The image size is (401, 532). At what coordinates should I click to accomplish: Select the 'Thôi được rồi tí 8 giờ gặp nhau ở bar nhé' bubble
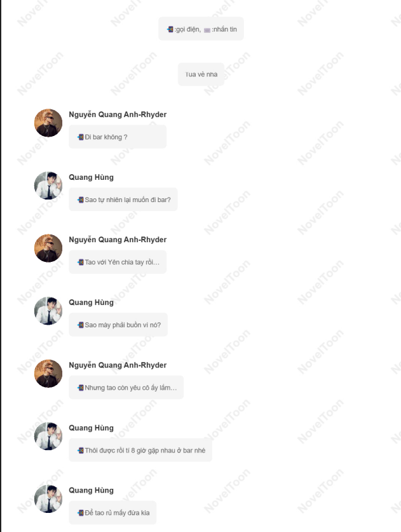tap(140, 450)
